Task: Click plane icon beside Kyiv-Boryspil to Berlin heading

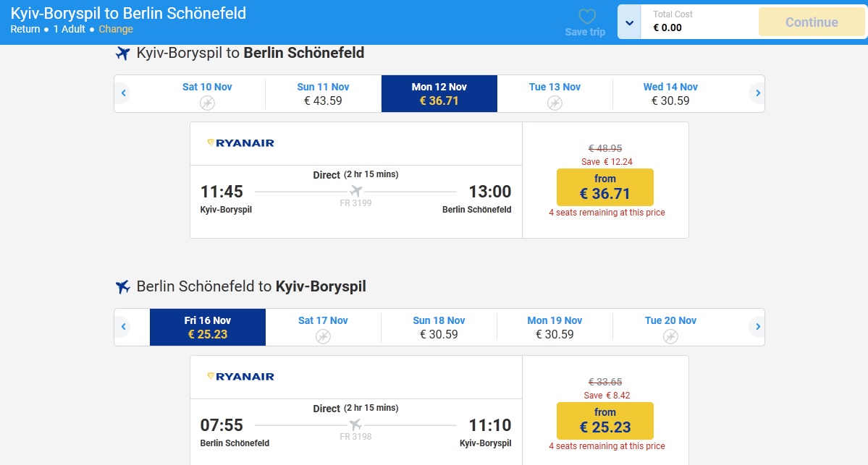Action: [123, 53]
